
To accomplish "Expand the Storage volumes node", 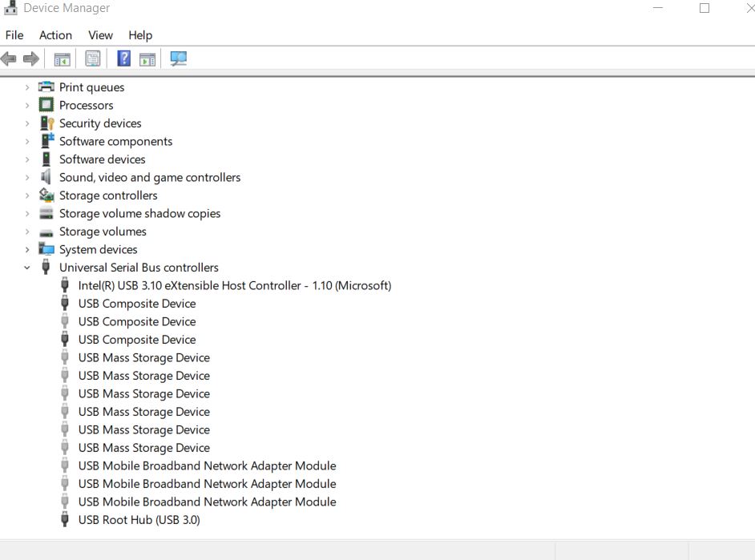I will [27, 232].
